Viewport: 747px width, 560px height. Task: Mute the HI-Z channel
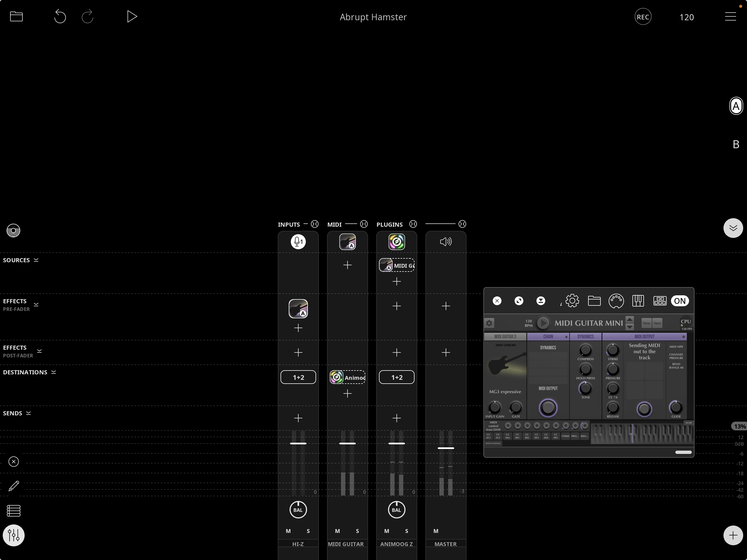(x=288, y=531)
